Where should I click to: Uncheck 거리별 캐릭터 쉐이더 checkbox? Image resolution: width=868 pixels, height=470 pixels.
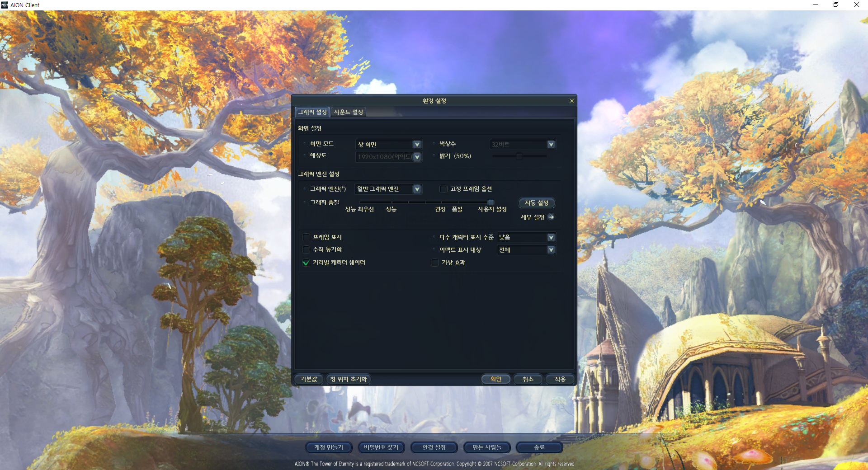pyautogui.click(x=306, y=263)
